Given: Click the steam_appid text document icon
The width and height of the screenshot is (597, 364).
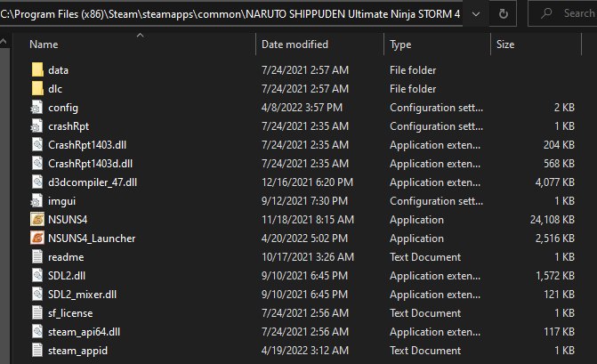Looking at the screenshot, I should (x=37, y=350).
